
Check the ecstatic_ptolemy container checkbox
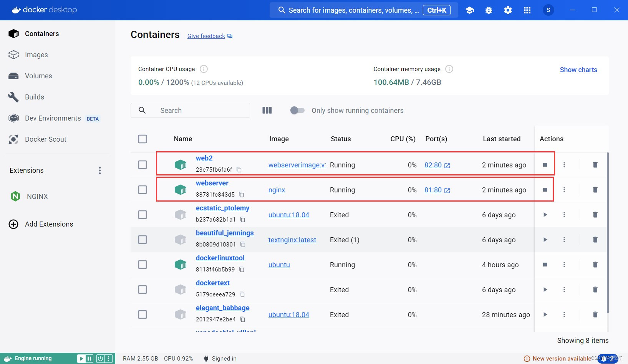pos(143,215)
